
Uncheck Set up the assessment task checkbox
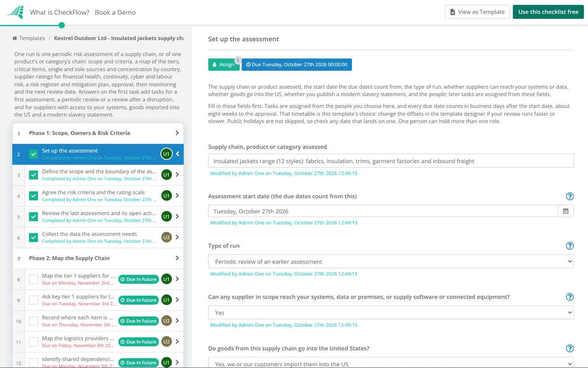[34, 154]
